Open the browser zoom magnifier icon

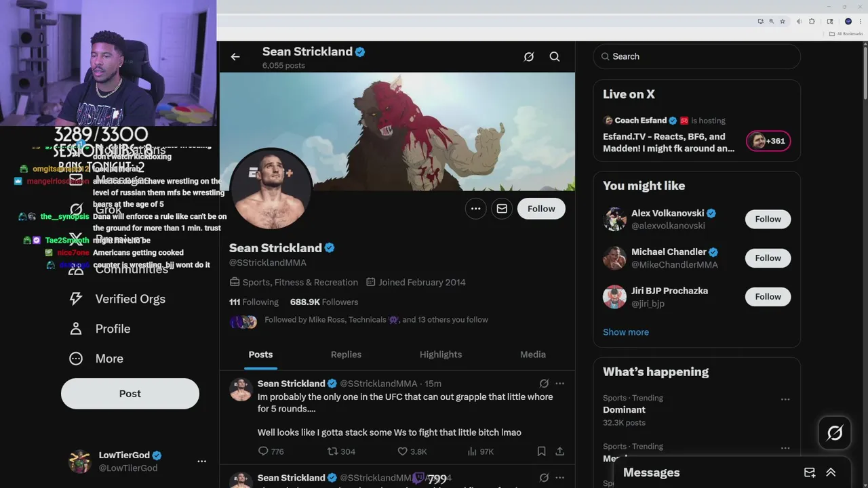point(771,22)
